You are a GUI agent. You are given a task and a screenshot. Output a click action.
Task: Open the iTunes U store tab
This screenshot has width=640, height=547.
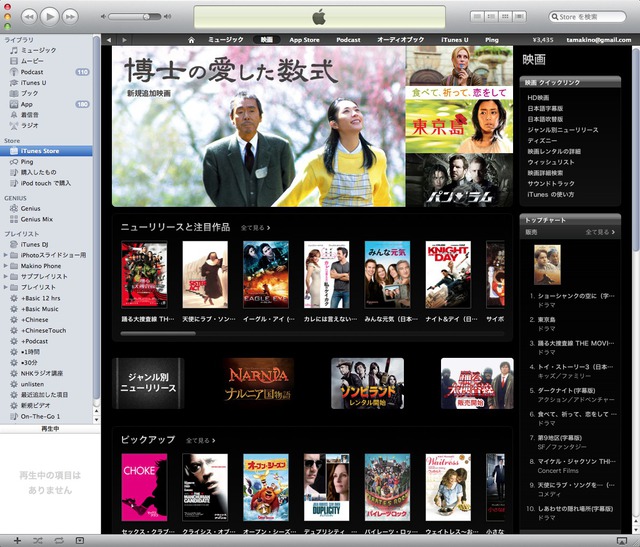tap(455, 40)
